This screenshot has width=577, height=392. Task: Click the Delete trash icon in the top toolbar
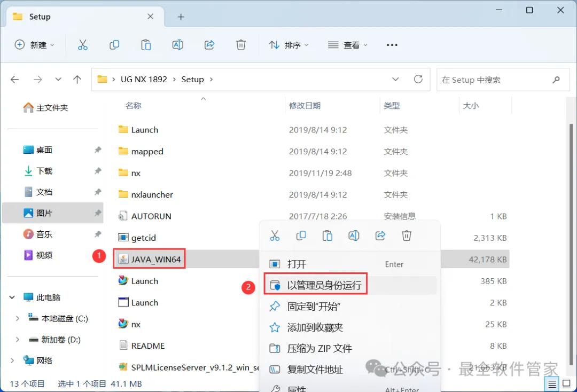[241, 45]
